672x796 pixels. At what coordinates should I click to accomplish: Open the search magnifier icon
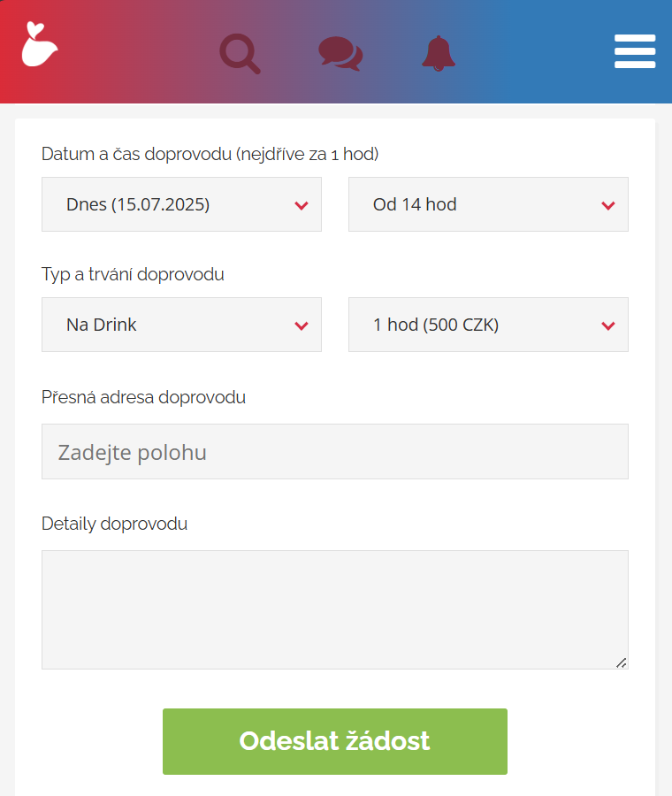coord(241,54)
